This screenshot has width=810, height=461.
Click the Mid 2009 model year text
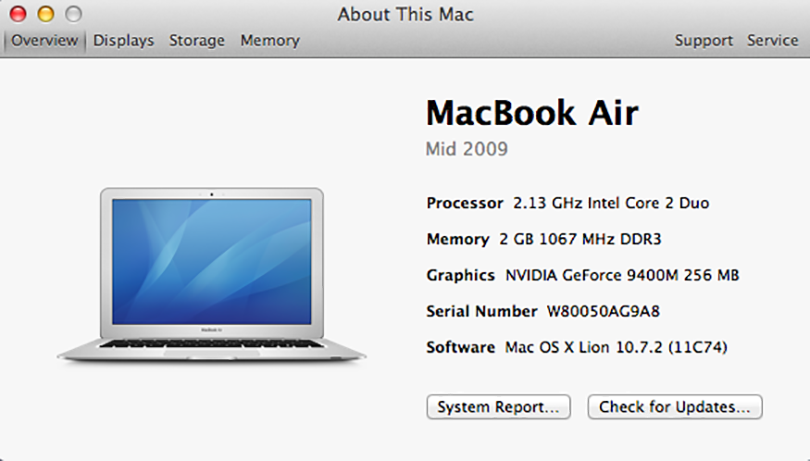[x=467, y=149]
